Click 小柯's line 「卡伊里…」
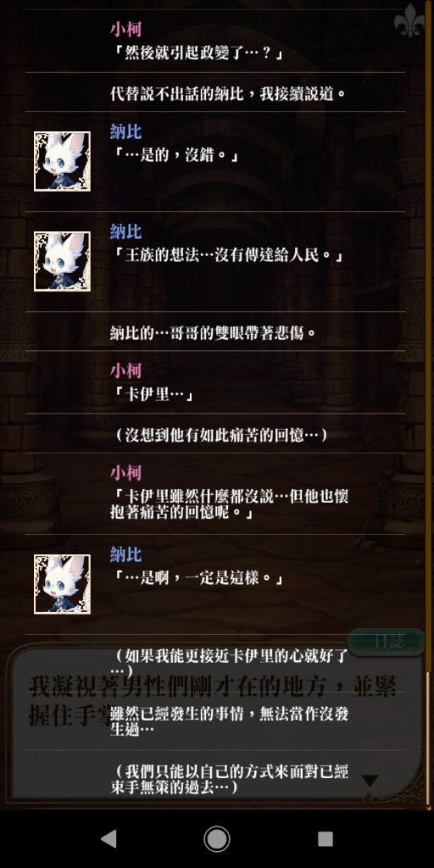Image resolution: width=434 pixels, height=868 pixels. [x=153, y=396]
